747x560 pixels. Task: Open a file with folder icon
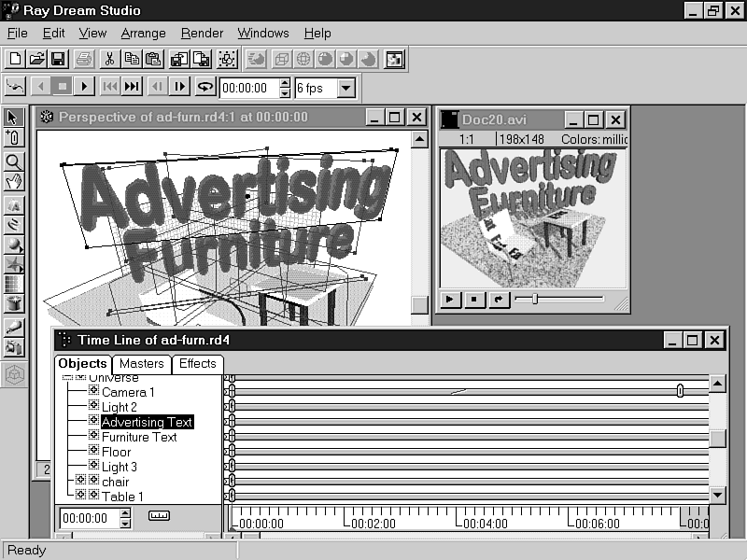coord(37,59)
